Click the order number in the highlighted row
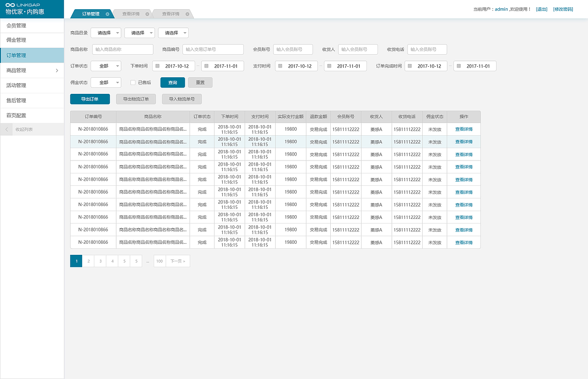The height and width of the screenshot is (379, 588). pyautogui.click(x=93, y=142)
